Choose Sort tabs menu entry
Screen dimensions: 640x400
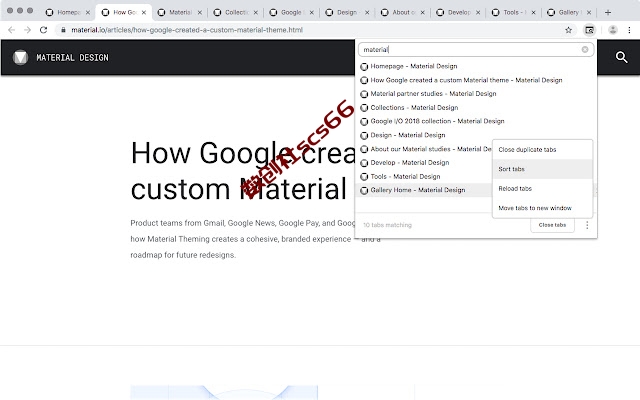coord(542,169)
